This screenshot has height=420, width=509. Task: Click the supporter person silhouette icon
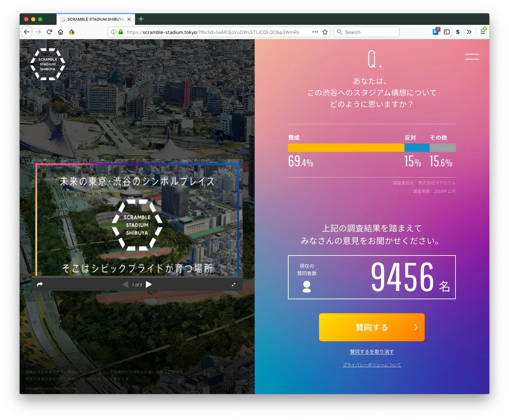coord(306,287)
